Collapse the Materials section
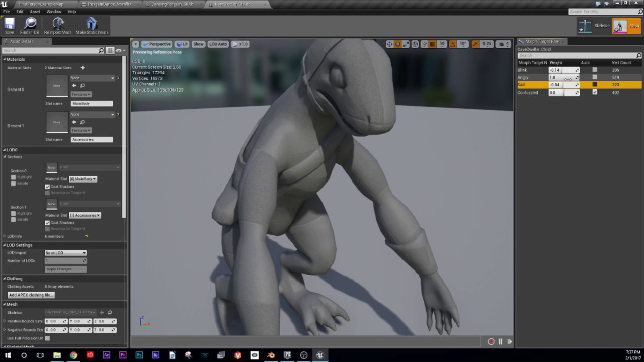 (5, 59)
